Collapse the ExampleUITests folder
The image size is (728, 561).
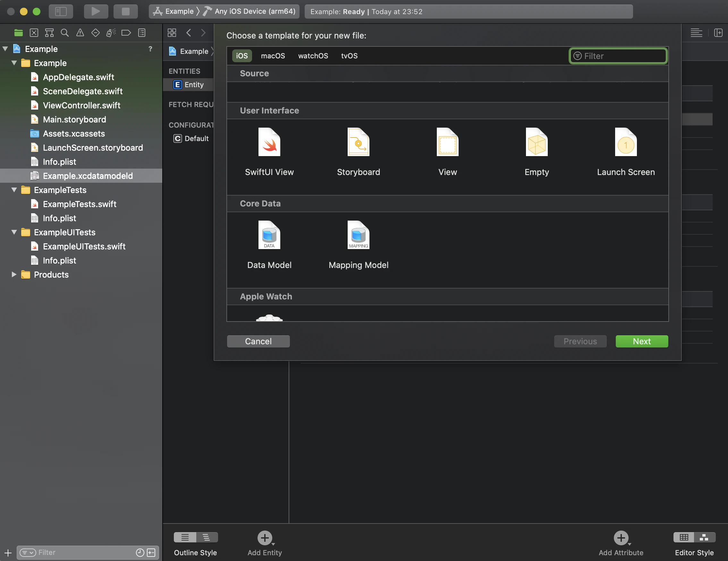coord(14,232)
